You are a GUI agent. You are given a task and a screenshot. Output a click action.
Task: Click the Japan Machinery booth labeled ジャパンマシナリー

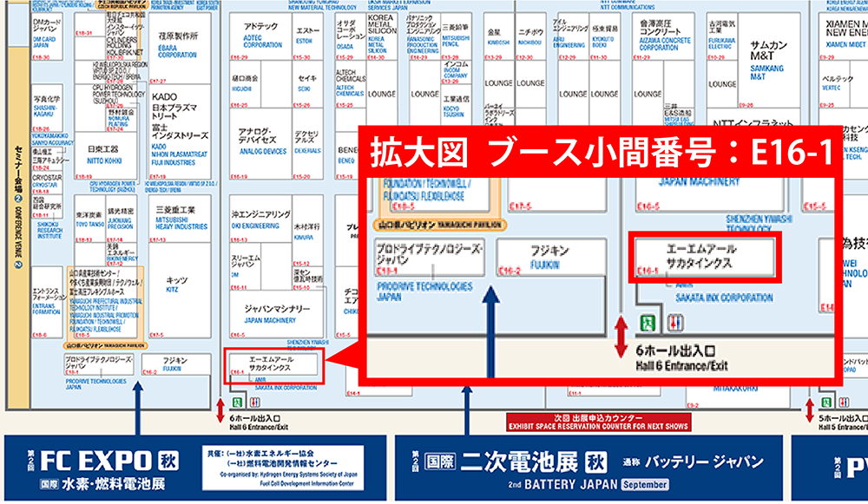(x=276, y=314)
